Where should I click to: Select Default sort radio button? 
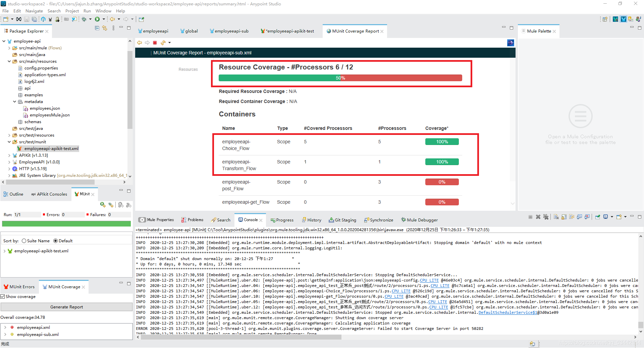click(55, 241)
